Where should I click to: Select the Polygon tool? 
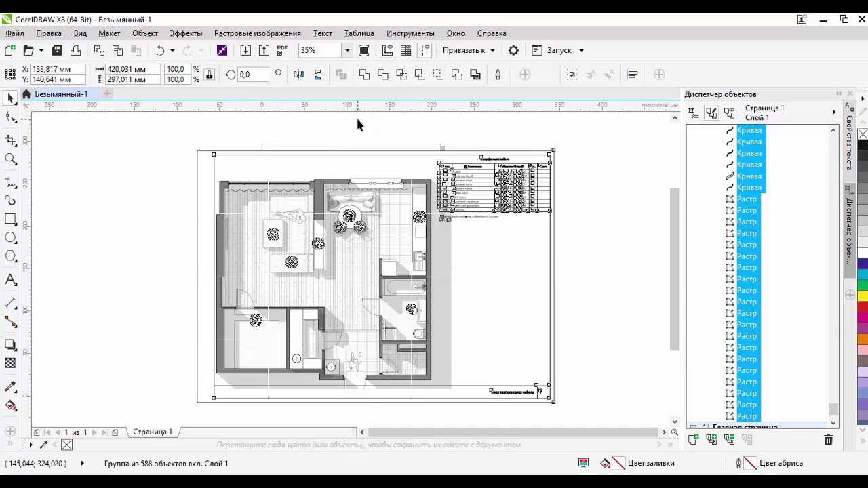[10, 256]
